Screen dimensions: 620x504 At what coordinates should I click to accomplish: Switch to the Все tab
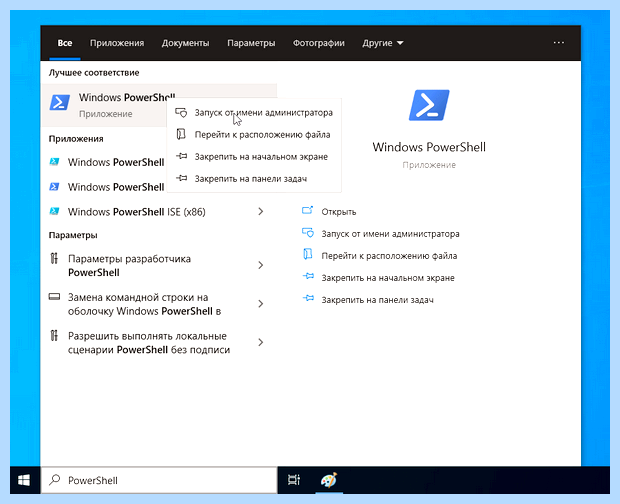click(65, 43)
